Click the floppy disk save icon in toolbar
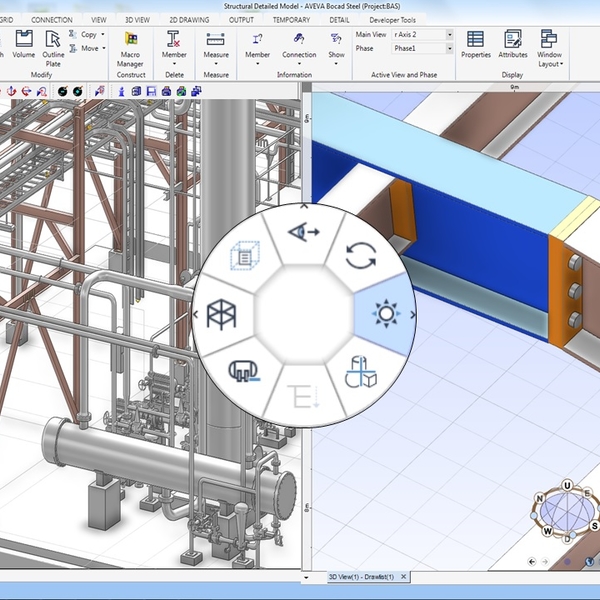This screenshot has width=600, height=600. point(152,91)
